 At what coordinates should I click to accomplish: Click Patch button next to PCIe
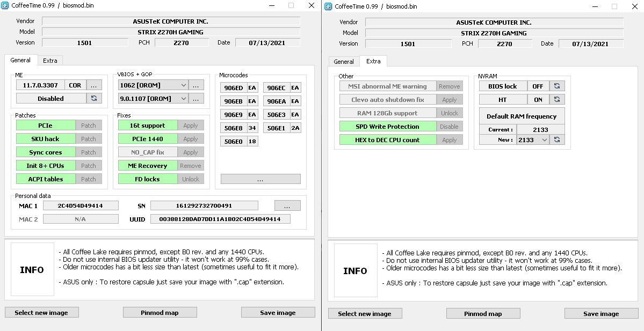(x=88, y=126)
